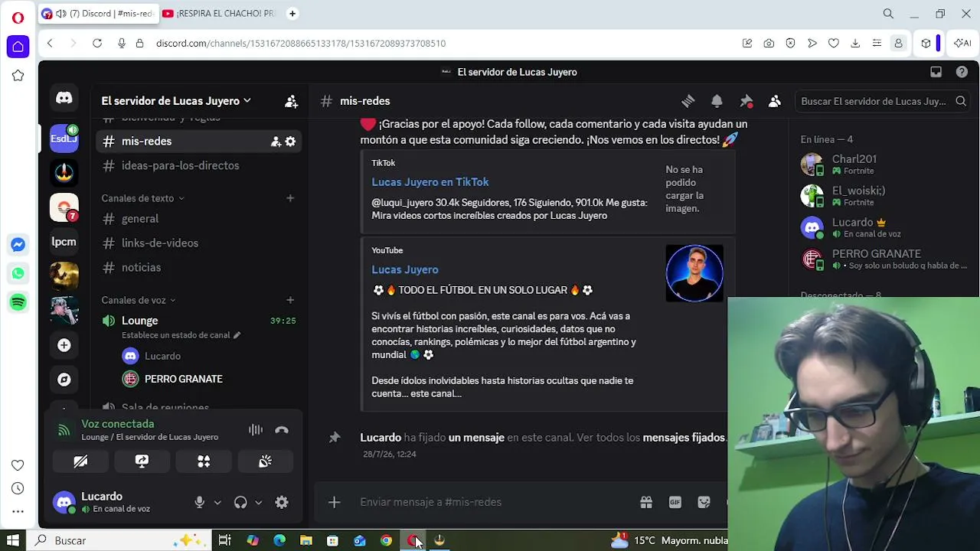This screenshot has width=980, height=551.
Task: Mute the microphone
Action: pyautogui.click(x=199, y=502)
